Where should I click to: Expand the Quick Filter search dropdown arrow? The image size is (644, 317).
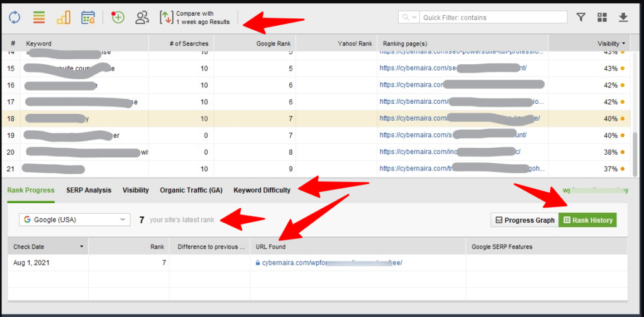point(411,18)
